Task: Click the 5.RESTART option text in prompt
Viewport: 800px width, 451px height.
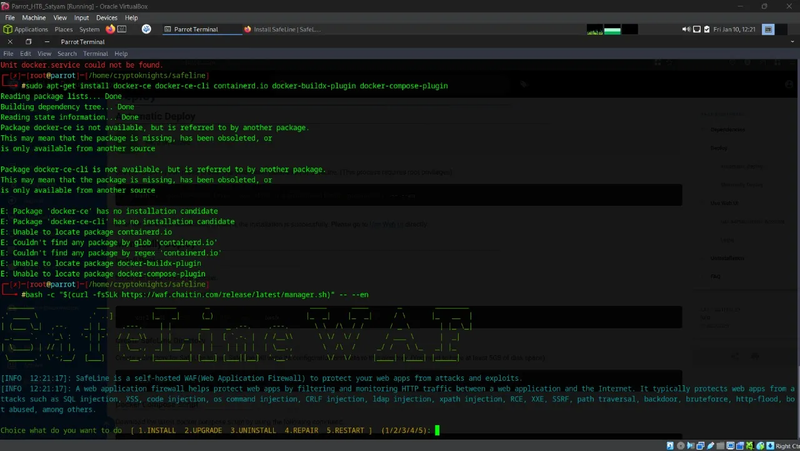Action: point(345,430)
